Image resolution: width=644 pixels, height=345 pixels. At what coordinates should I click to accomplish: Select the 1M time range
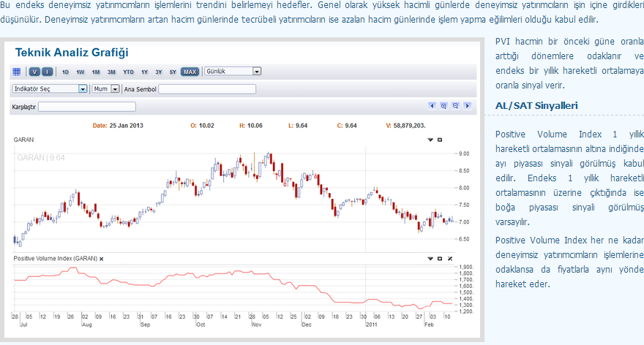tap(96, 72)
